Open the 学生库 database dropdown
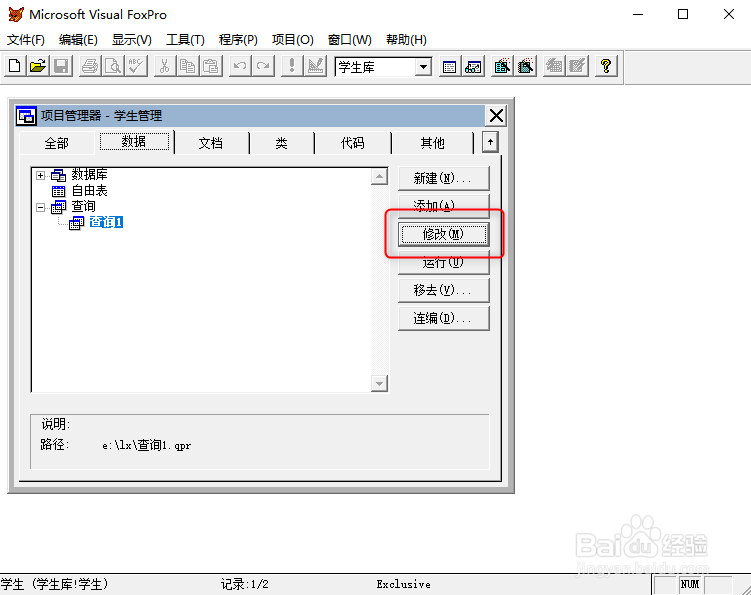Image resolution: width=751 pixels, height=595 pixels. (x=423, y=67)
